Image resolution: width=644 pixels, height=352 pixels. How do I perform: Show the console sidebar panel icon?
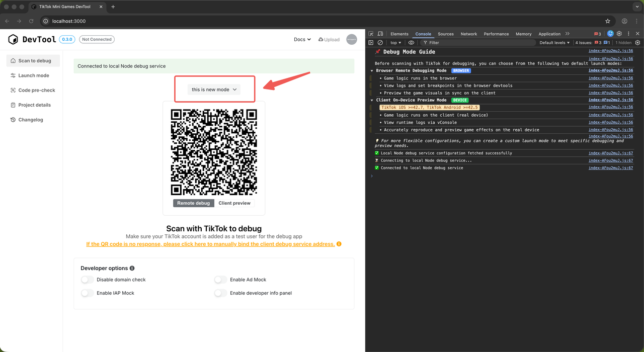pos(371,43)
